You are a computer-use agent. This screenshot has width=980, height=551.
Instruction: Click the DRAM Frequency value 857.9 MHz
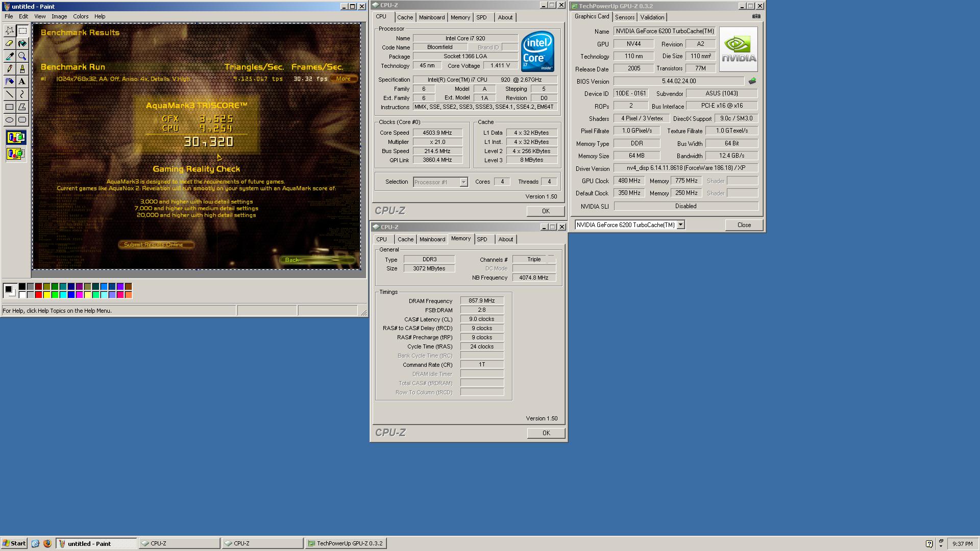point(482,301)
